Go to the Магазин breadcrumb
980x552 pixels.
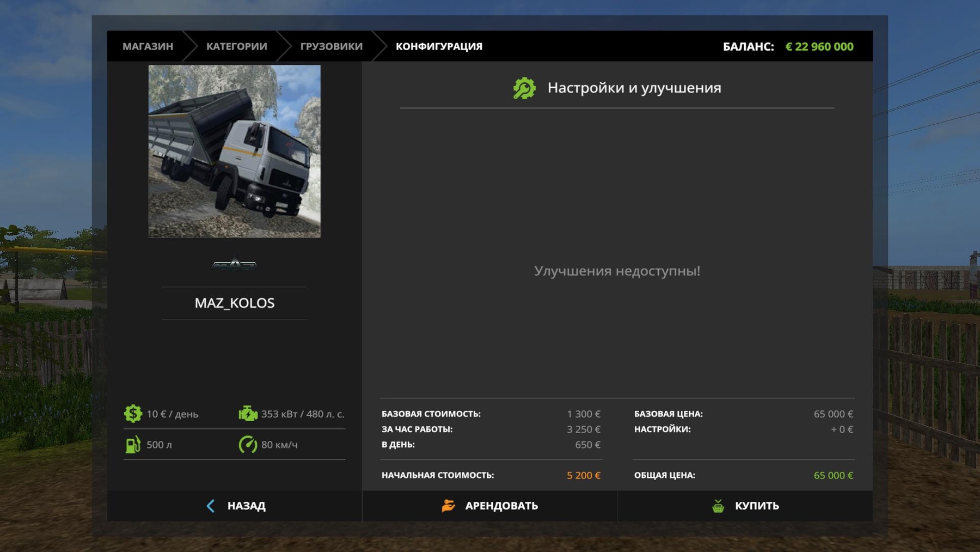[148, 46]
